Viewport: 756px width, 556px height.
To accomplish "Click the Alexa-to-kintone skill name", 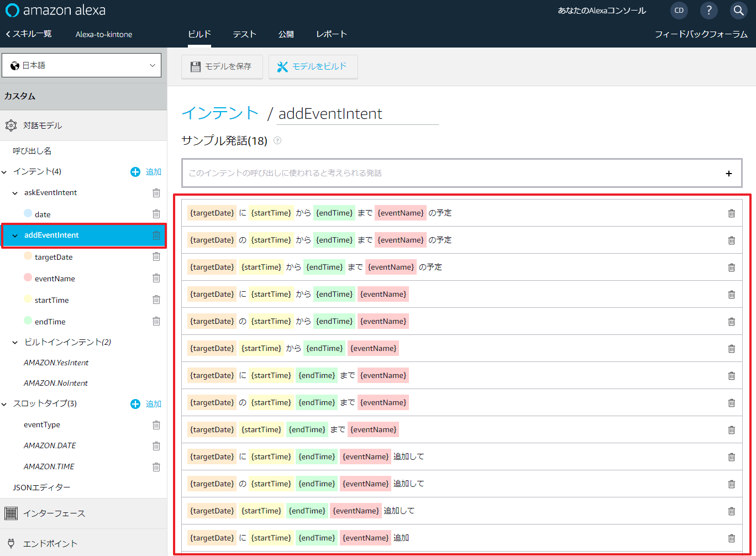I will click(104, 34).
